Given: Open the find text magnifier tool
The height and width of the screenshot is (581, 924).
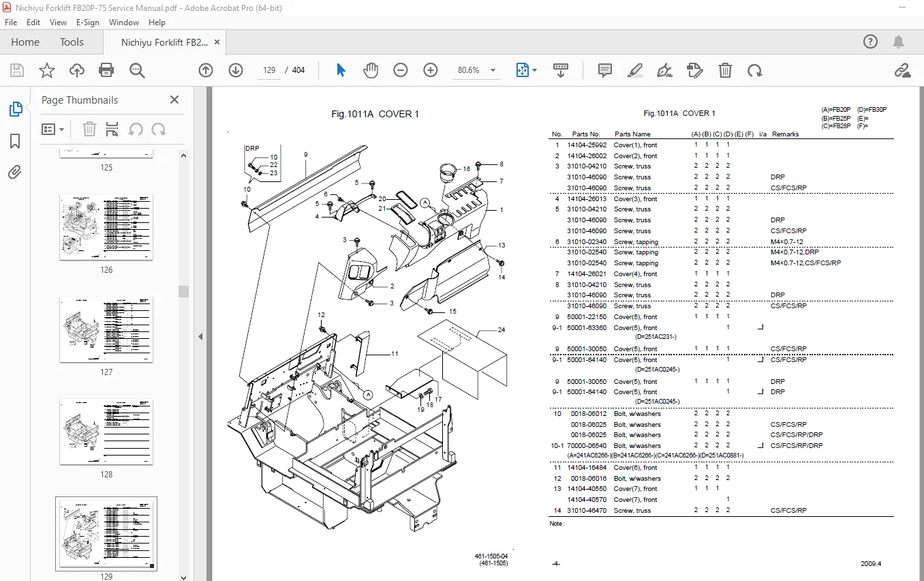Looking at the screenshot, I should coord(137,70).
